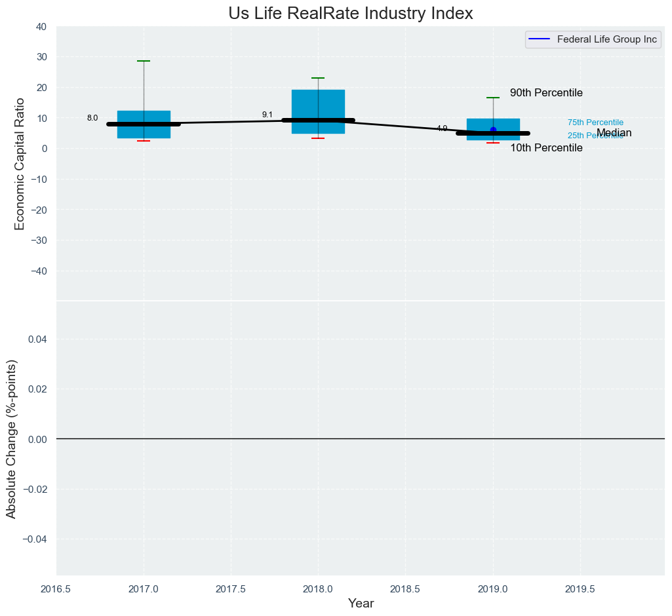Click the green 90th percentile cap for 2019

point(493,98)
